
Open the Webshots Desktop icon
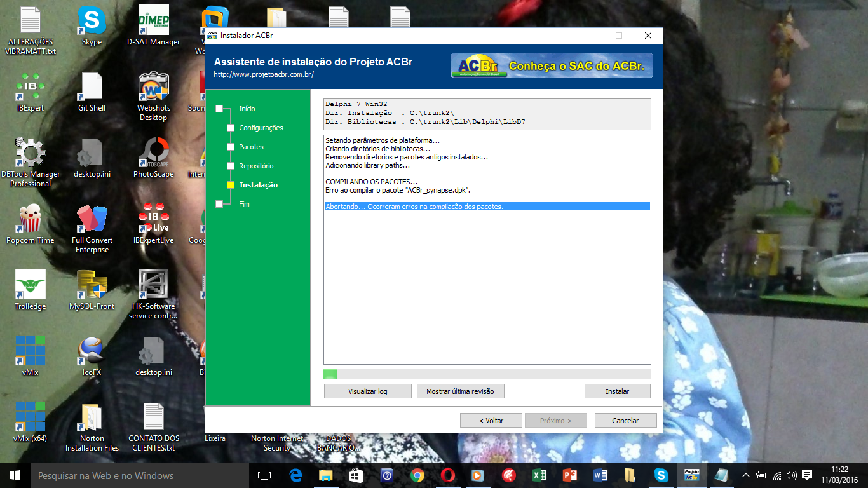(153, 97)
